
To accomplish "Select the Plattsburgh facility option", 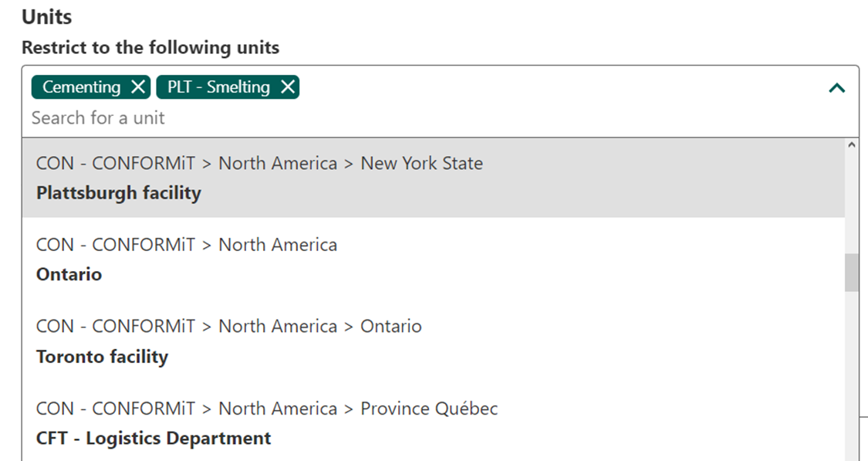I will tap(119, 193).
